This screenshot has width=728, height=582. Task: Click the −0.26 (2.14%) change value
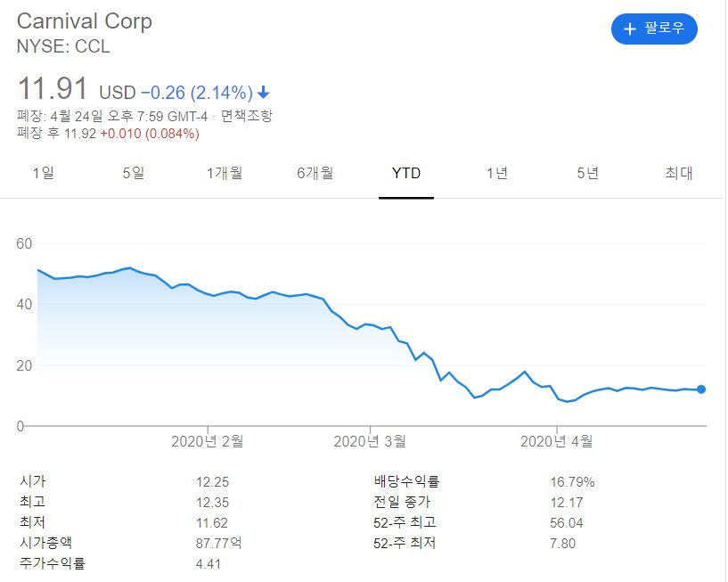coord(197,93)
